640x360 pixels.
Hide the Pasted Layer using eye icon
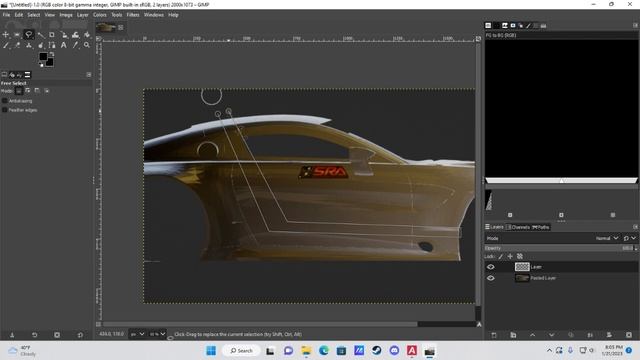(491, 278)
